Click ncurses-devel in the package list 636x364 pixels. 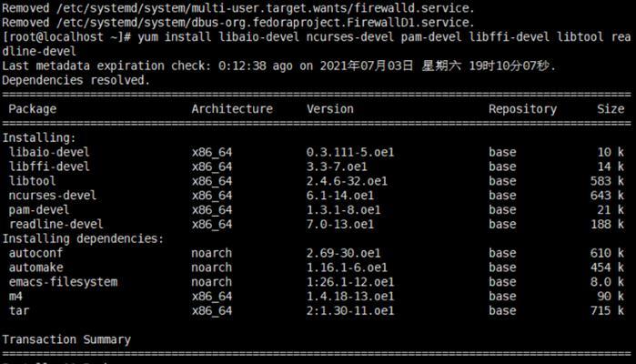pos(53,196)
